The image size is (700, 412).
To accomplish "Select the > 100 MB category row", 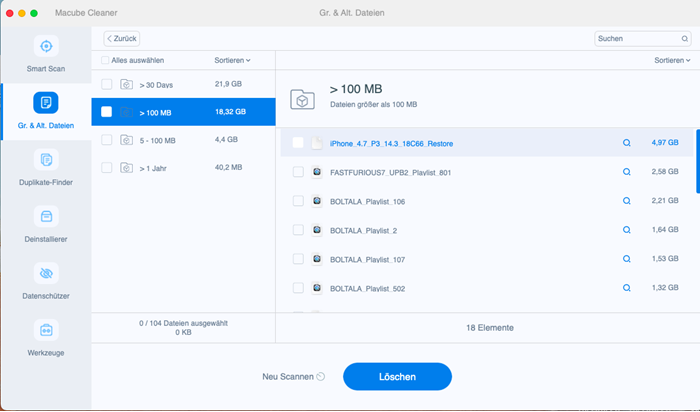I will click(x=183, y=112).
